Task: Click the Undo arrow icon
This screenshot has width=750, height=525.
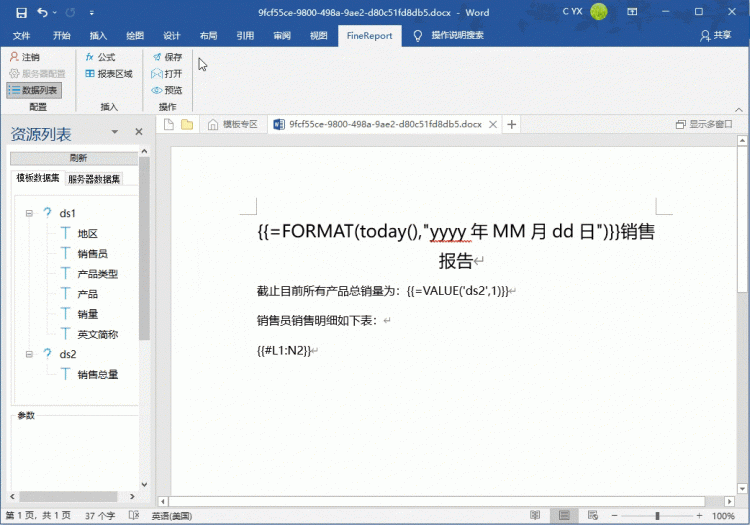Action: point(42,12)
